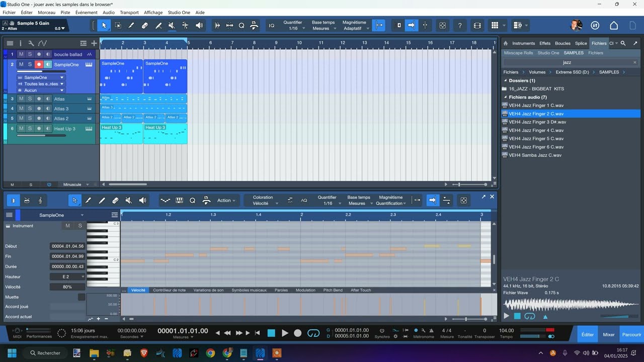
Task: Open the Mixer view button
Action: 609,334
